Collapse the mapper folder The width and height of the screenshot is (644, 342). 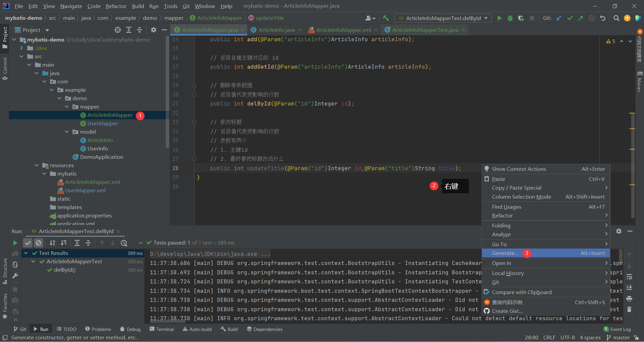pos(67,107)
